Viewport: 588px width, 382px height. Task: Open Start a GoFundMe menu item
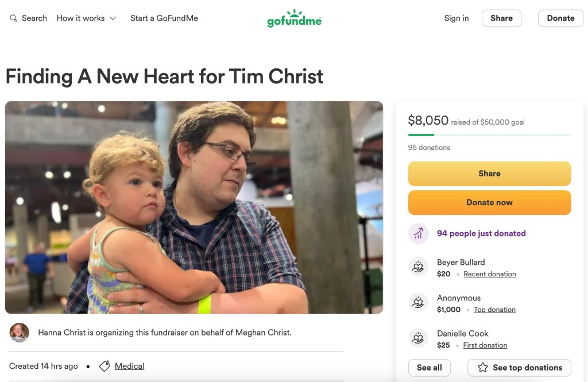point(164,18)
